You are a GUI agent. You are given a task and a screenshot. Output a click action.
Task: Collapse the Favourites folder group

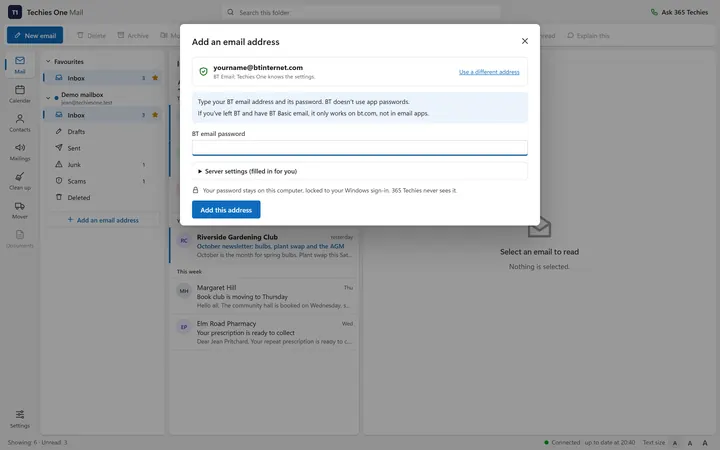point(48,61)
